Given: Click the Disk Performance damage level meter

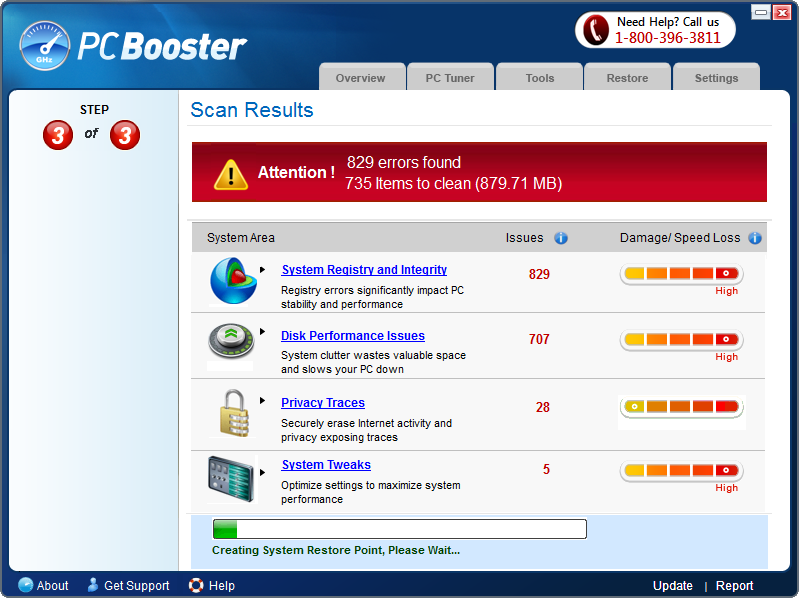Looking at the screenshot, I should tap(681, 340).
